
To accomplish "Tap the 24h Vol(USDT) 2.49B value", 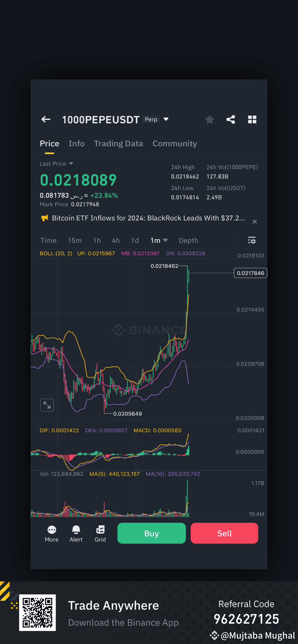I will (x=214, y=197).
